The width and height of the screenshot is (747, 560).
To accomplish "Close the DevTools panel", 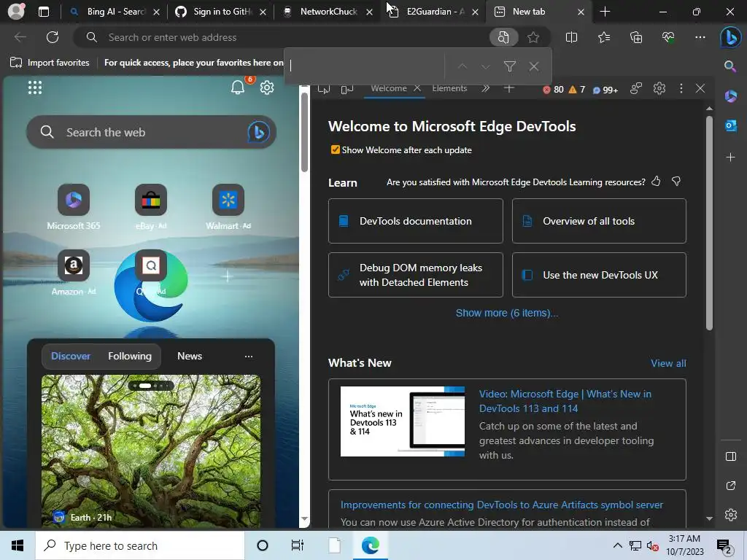I will coord(700,88).
